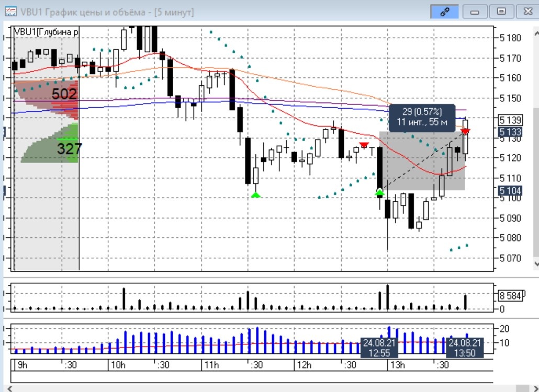Image resolution: width=539 pixels, height=392 pixels.
Task: Click the 5 110 price axis label
Action: click(510, 178)
